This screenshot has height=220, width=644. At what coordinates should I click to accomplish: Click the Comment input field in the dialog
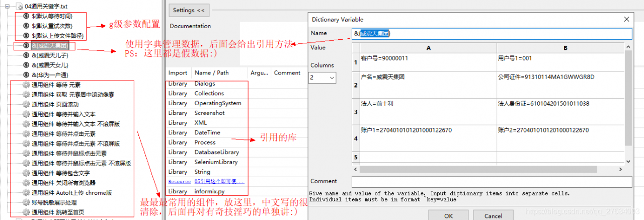pos(492,182)
